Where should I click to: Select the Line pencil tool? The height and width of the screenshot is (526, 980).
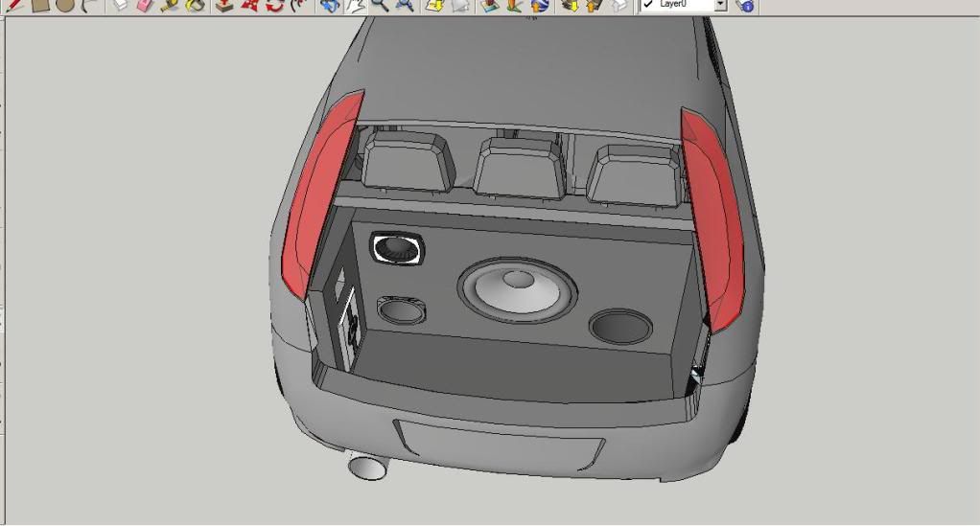pos(13,5)
